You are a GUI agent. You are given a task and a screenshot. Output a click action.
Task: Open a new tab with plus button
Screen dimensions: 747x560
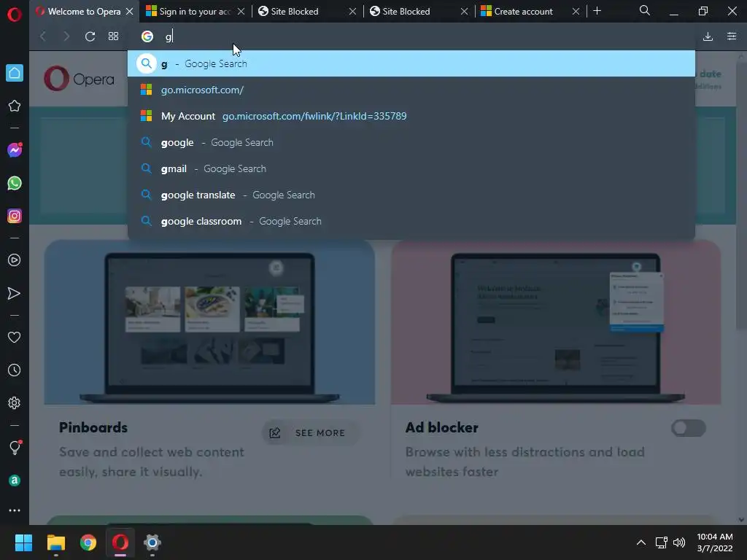[597, 11]
